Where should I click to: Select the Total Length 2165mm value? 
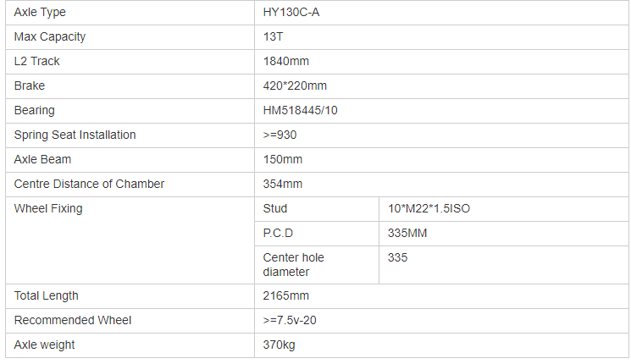coord(285,295)
